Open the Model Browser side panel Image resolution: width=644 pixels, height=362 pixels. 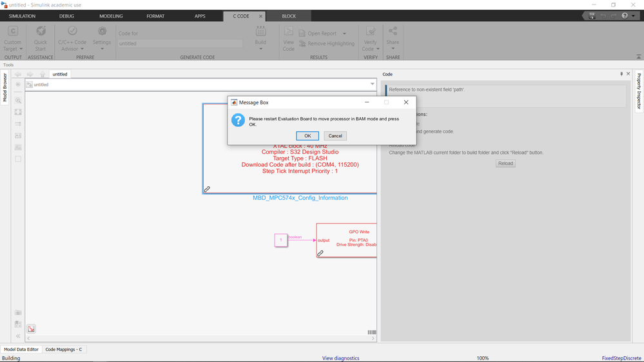tap(5, 88)
